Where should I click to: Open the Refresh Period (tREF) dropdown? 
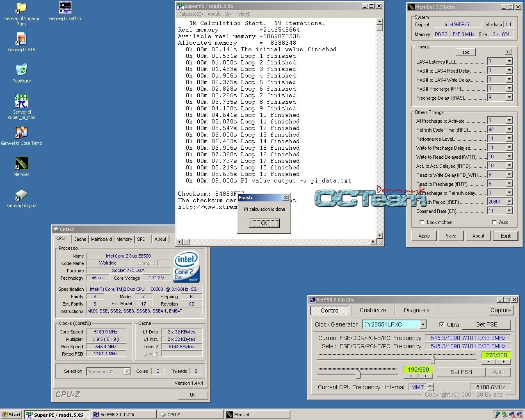tap(509, 202)
